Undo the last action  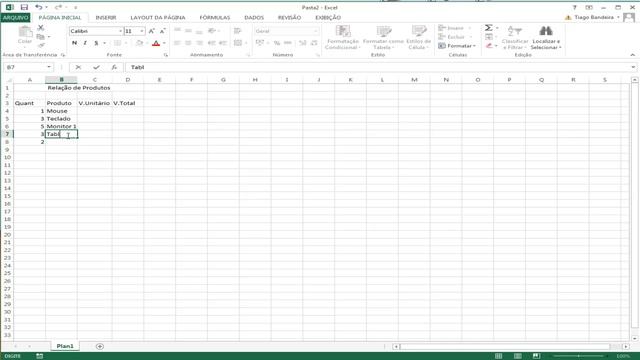point(38,7)
